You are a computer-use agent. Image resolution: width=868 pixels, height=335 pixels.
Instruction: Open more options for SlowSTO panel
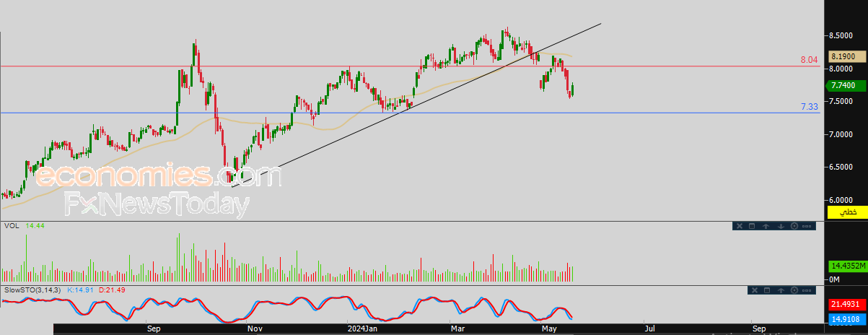[807, 290]
